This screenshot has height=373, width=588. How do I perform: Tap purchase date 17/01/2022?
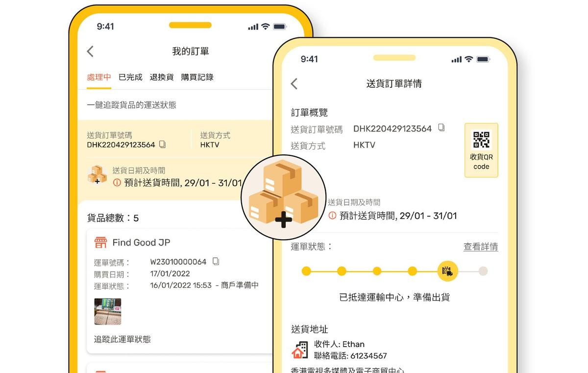tap(170, 274)
